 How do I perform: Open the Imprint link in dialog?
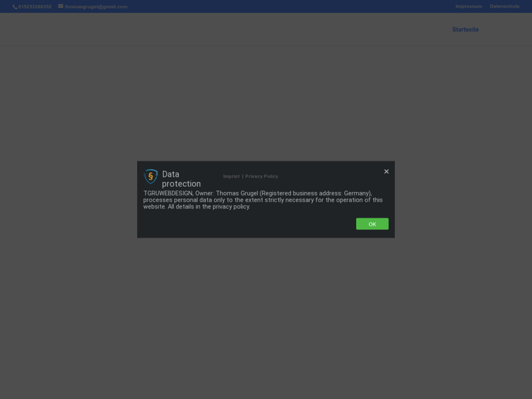[x=231, y=177]
